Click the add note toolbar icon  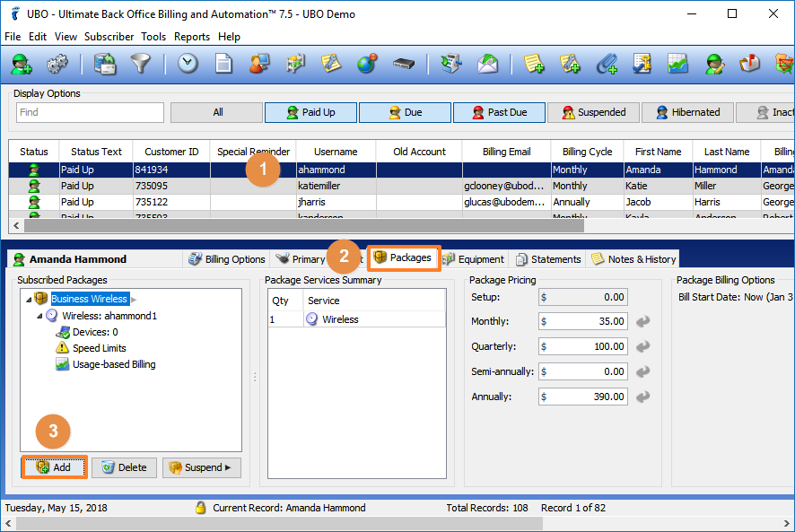click(534, 65)
